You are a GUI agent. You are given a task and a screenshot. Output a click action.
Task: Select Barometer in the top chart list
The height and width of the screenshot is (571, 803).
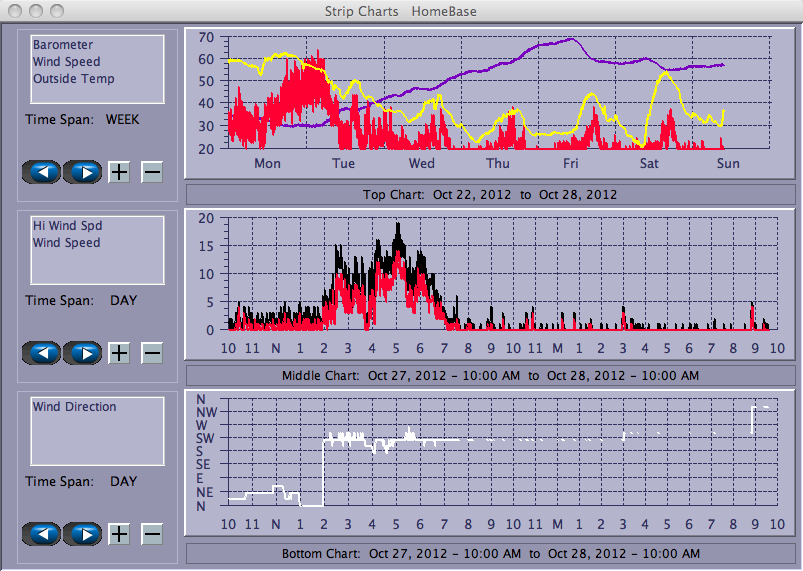click(63, 45)
